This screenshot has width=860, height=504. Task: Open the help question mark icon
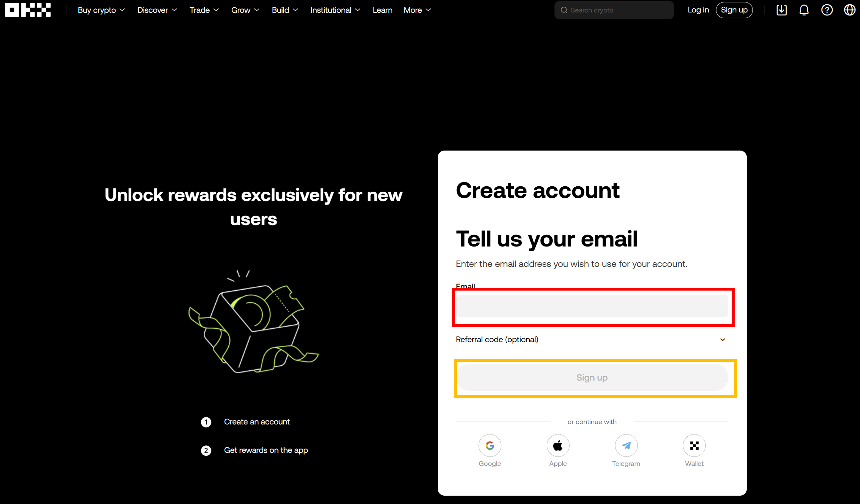(827, 10)
